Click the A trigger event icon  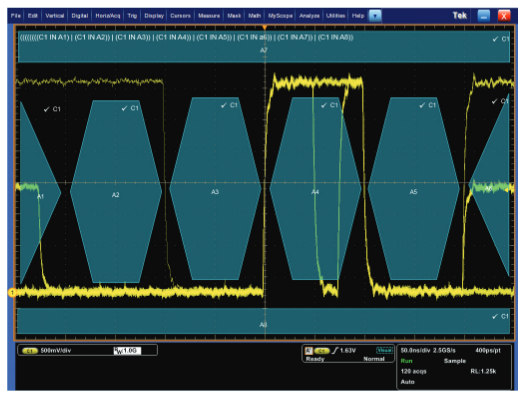click(309, 350)
